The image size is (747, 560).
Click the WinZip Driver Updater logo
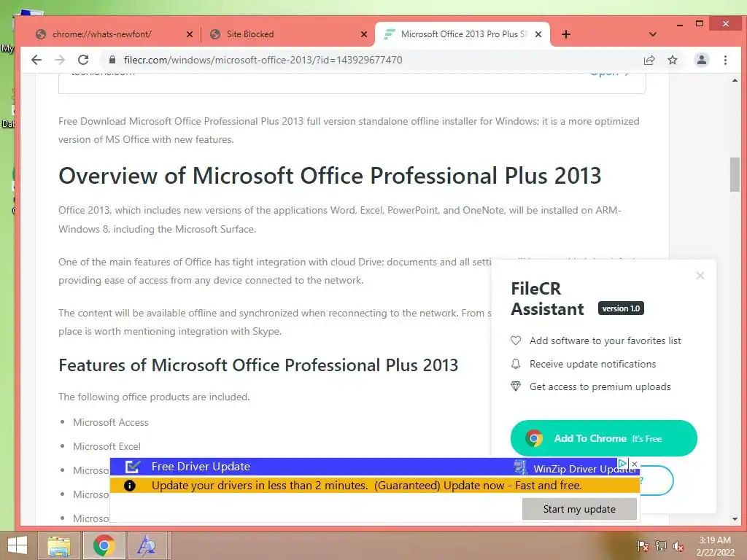coord(520,467)
